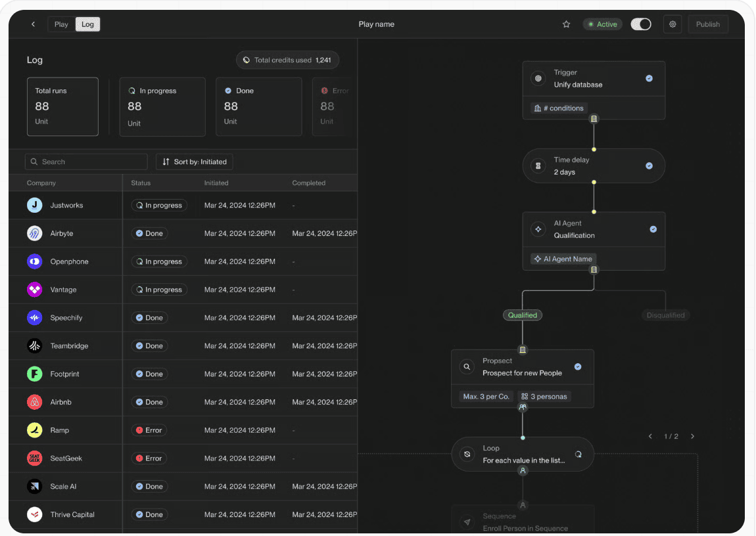Click the Speechify company logo
This screenshot has width=756, height=536.
tap(35, 318)
